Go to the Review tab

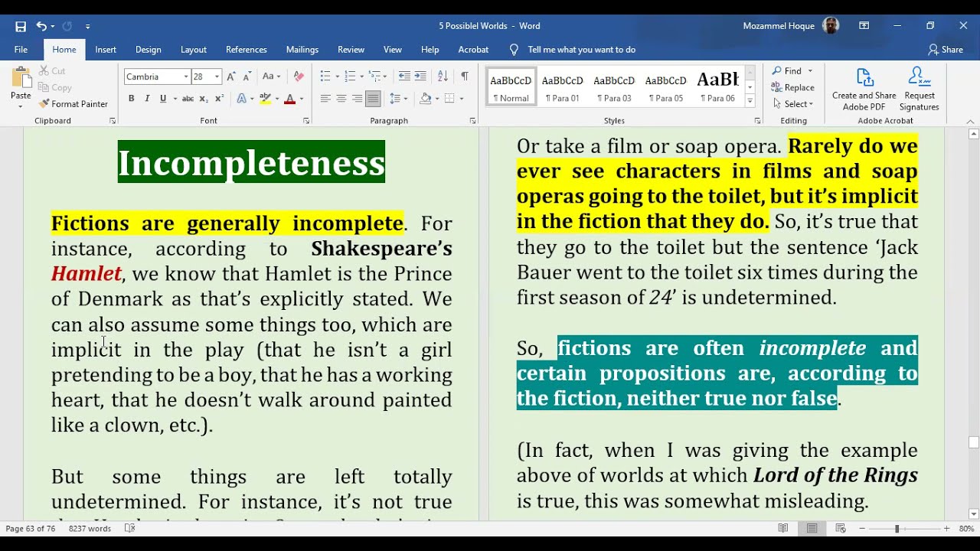(351, 49)
